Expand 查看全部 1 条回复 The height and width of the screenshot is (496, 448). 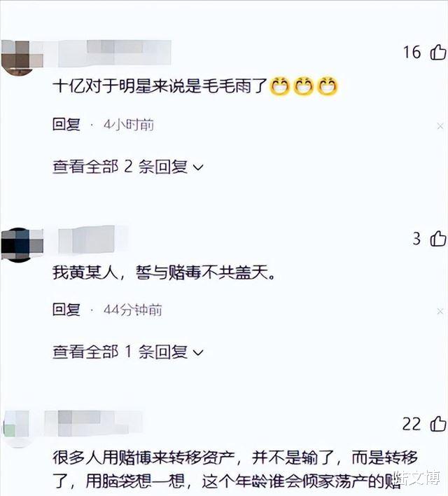[127, 352]
